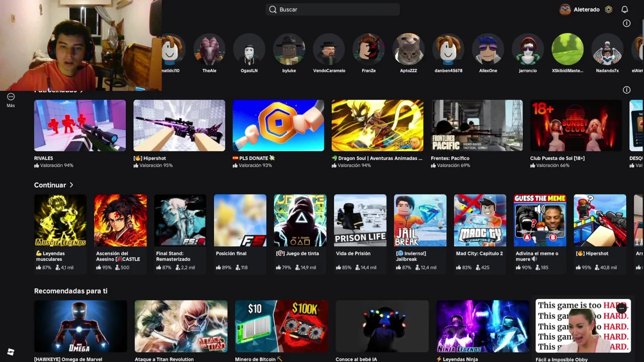Open the notifications bell
This screenshot has width=644, height=362.
click(624, 10)
